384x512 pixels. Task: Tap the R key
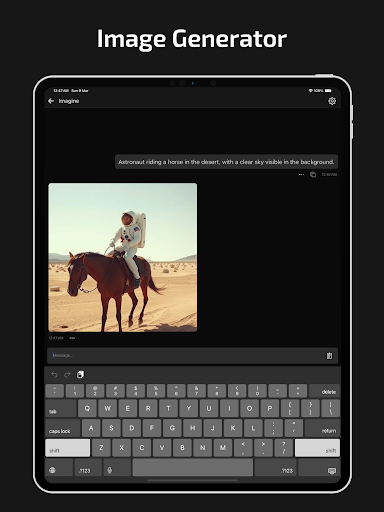click(148, 408)
